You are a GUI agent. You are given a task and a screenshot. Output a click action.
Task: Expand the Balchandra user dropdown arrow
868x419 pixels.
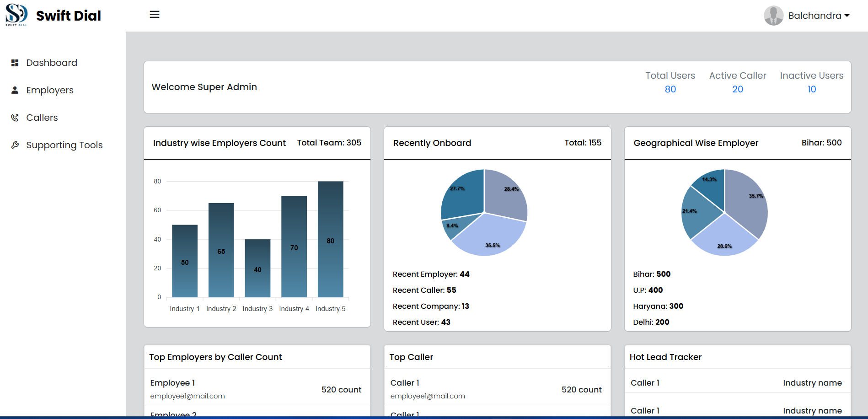tap(847, 16)
